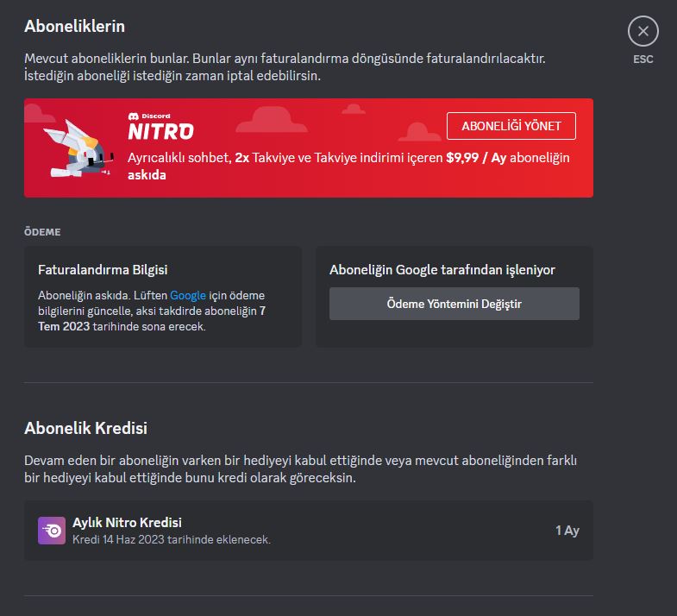
Task: Select the Aylık Nitro Kredisi row
Action: point(309,531)
